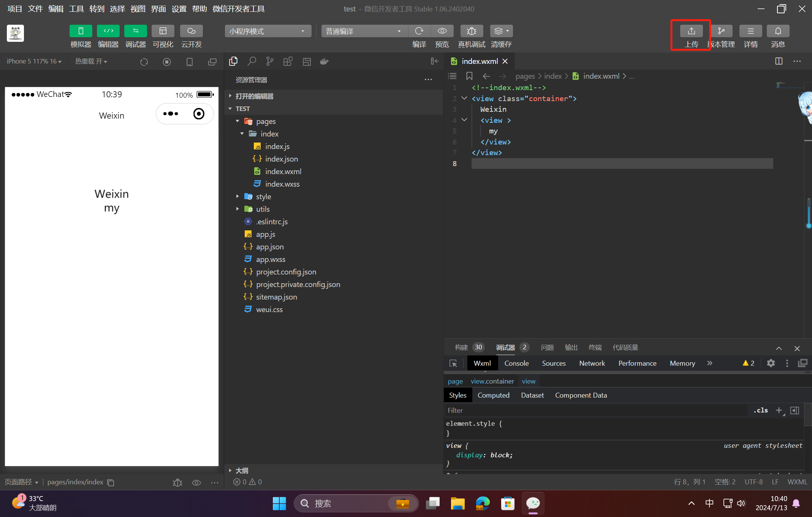Open the iPhone 5 device dropdown
Image resolution: width=812 pixels, height=517 pixels.
34,61
